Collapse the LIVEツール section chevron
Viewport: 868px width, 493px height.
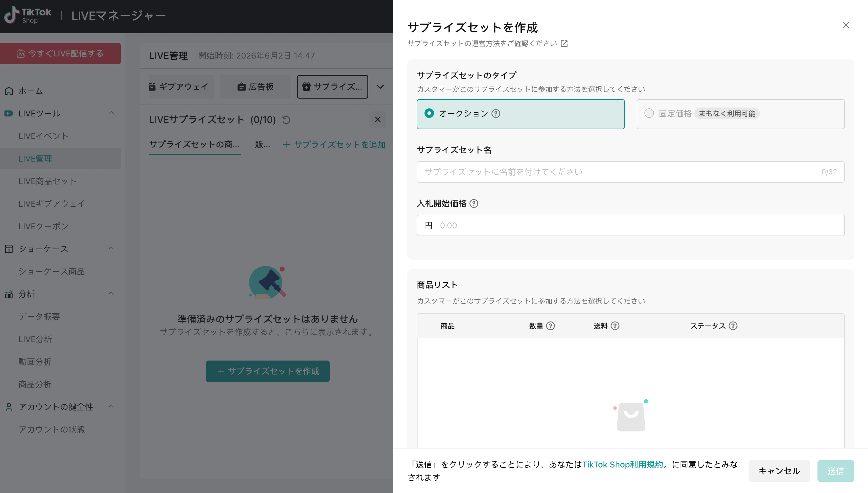pyautogui.click(x=111, y=113)
